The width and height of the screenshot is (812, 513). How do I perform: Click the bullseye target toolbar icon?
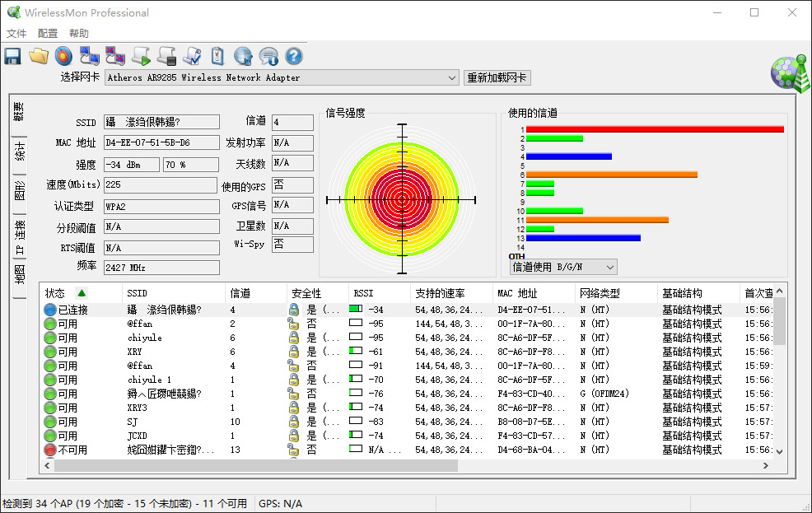(x=63, y=56)
